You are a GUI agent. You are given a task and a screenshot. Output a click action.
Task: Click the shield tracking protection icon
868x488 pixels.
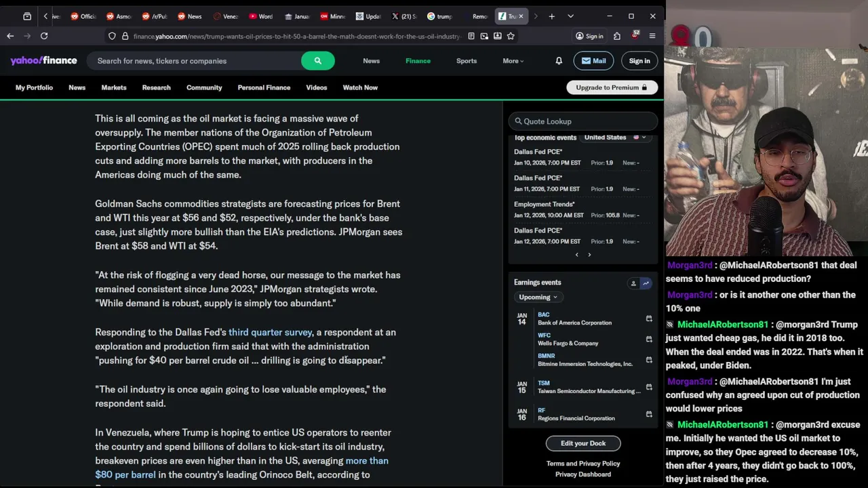coord(112,36)
